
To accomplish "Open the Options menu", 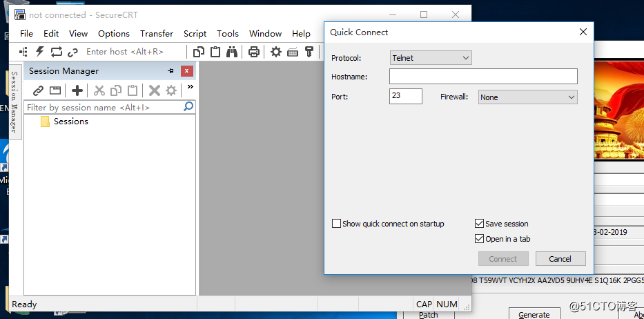I will tap(114, 34).
